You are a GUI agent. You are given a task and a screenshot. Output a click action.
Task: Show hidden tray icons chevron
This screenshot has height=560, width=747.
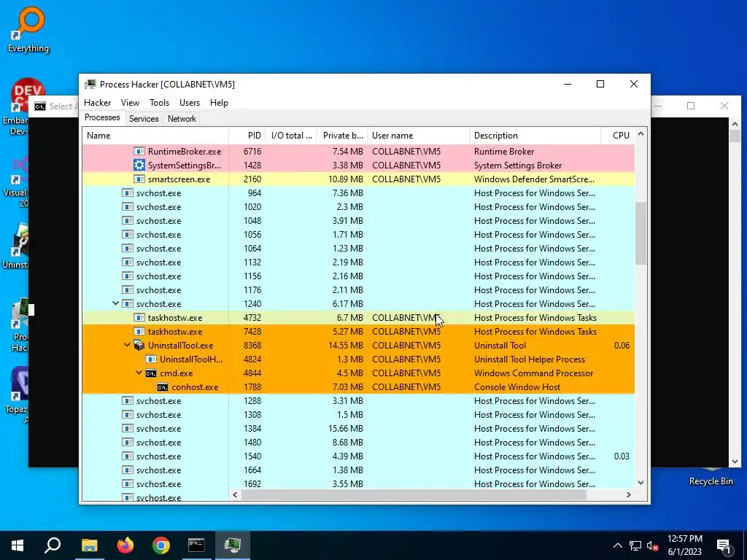pos(617,545)
